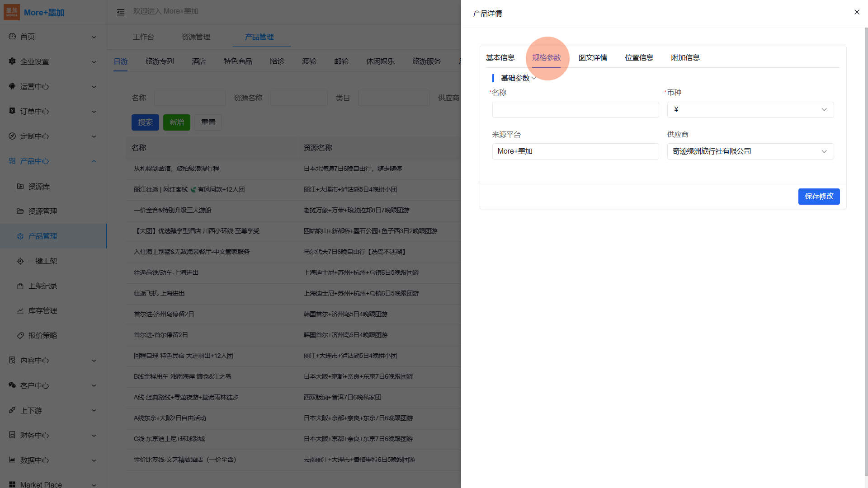Viewport: 868px width, 488px height.
Task: Click the 报价策略 tag icon
Action: coord(20,336)
